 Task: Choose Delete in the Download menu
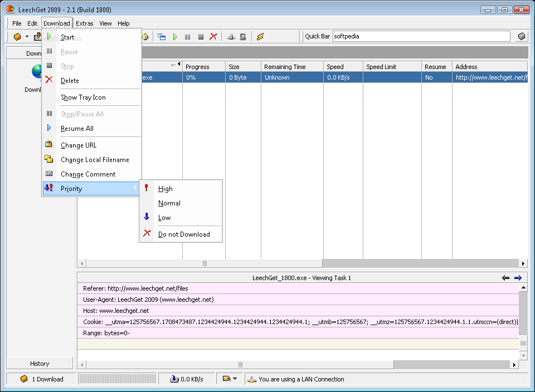coord(92,80)
